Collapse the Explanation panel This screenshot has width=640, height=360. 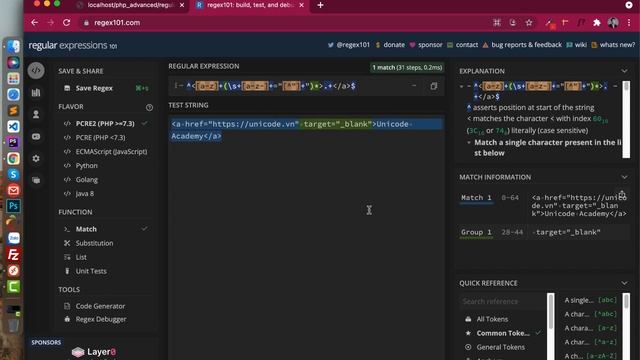pos(624,71)
